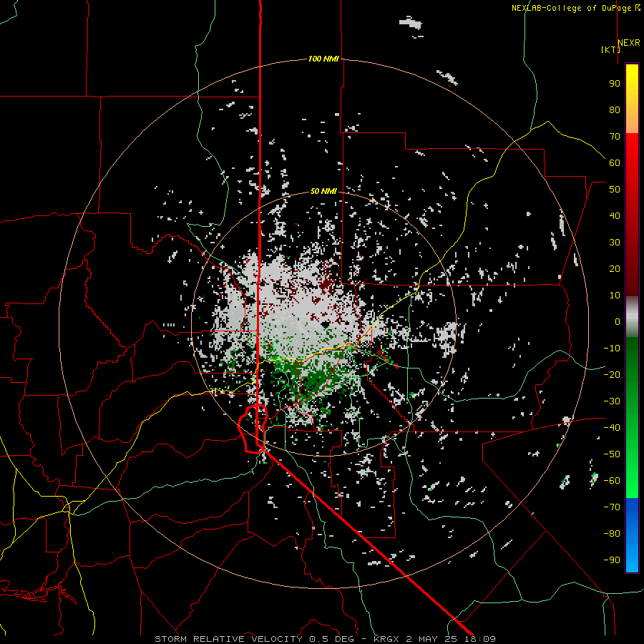Click the -60 value on the velocity scale

tap(612, 481)
